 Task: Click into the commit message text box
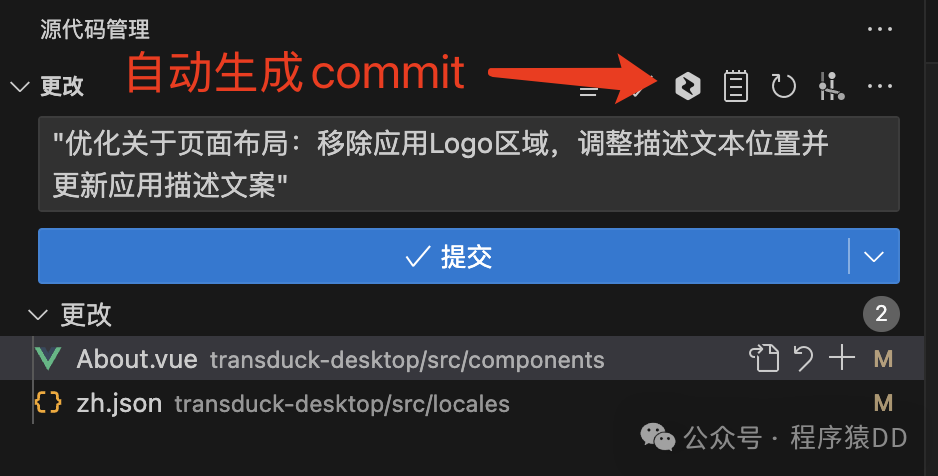pyautogui.click(x=468, y=164)
